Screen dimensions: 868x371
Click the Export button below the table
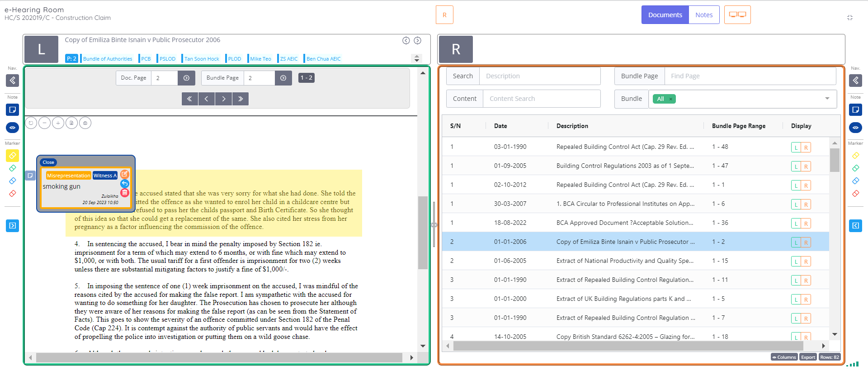(808, 357)
